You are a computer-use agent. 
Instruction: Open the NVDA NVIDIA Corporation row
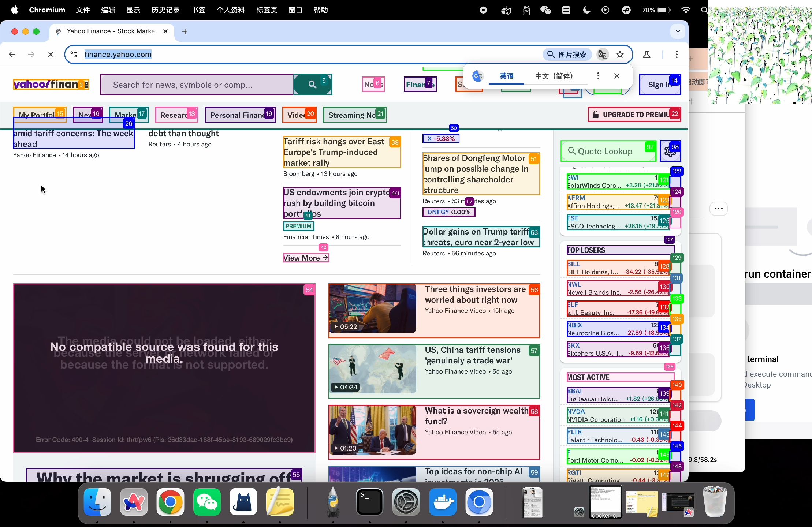coord(618,415)
